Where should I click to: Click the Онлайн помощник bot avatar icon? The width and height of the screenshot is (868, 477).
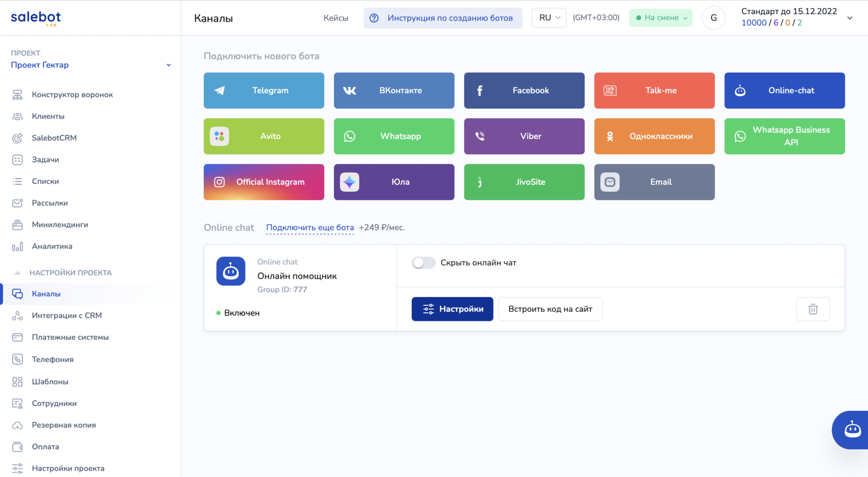click(x=231, y=271)
